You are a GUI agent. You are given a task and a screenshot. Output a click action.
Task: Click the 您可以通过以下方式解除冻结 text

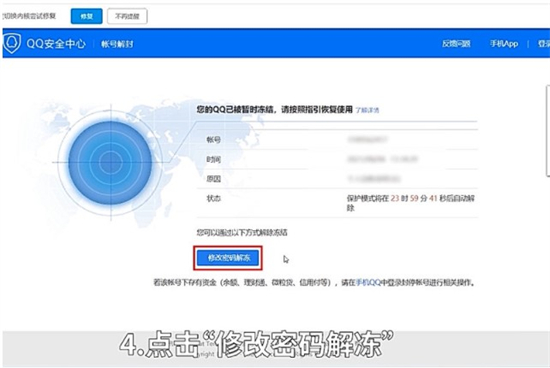point(242,232)
